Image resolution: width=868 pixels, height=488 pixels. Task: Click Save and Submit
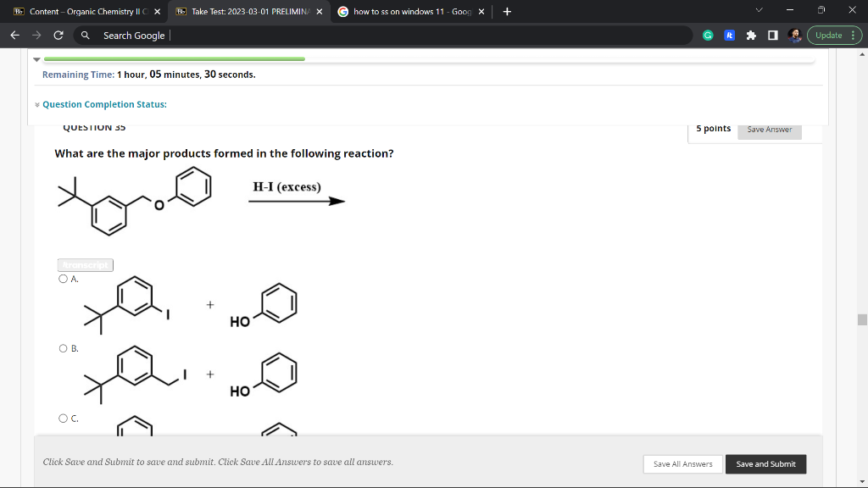pyautogui.click(x=765, y=464)
